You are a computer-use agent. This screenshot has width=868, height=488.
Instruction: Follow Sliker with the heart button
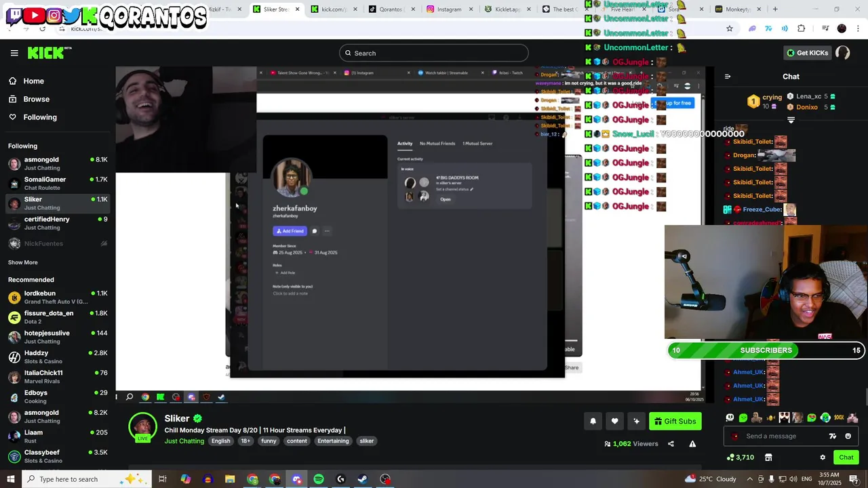point(614,421)
